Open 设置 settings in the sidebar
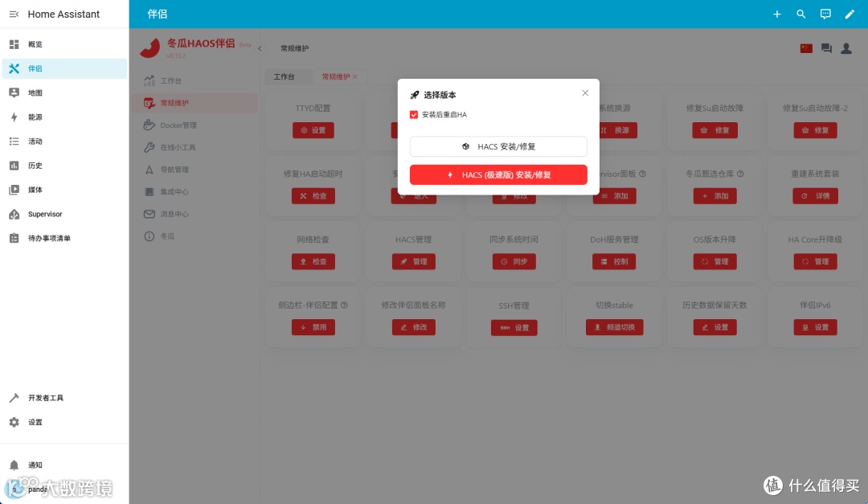 64,422
